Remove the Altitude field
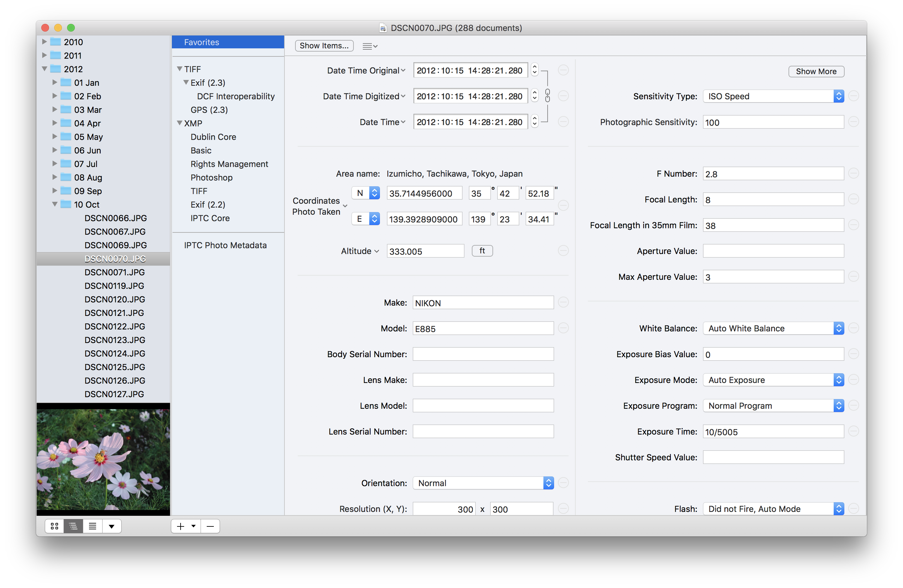 pyautogui.click(x=563, y=250)
